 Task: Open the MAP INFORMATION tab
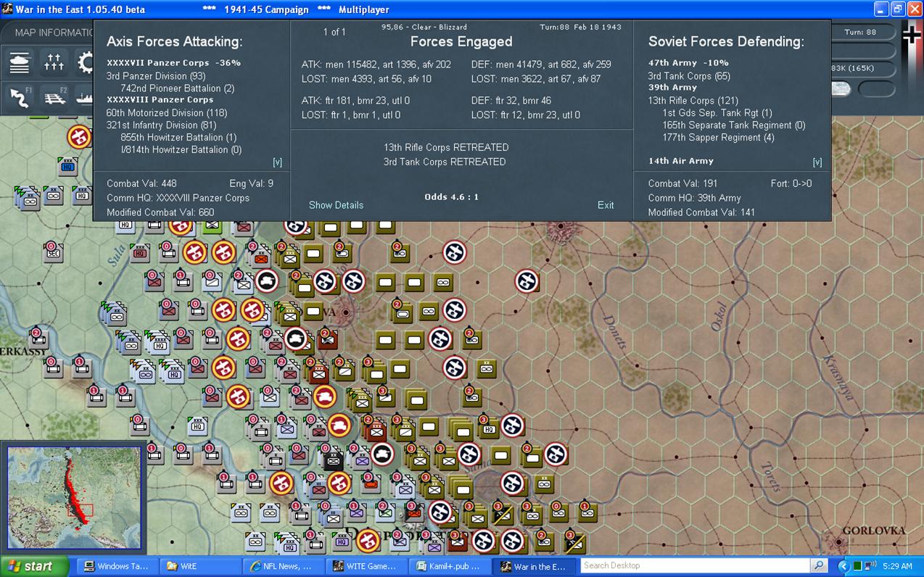click(x=54, y=33)
